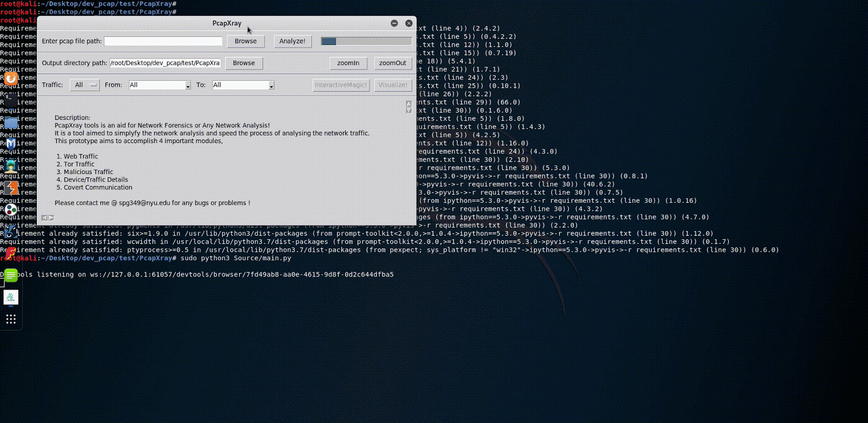Click the Analyze! button
Image resolution: width=868 pixels, height=423 pixels.
coord(292,41)
